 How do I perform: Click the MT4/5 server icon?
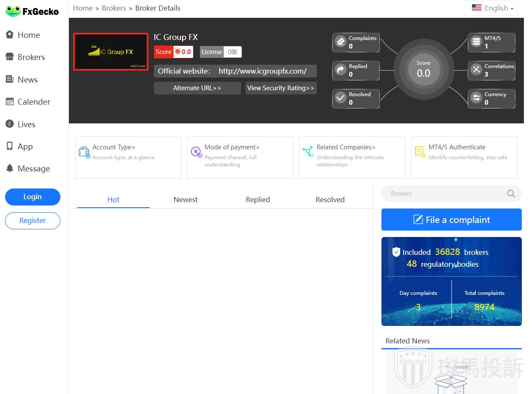pyautogui.click(x=476, y=42)
